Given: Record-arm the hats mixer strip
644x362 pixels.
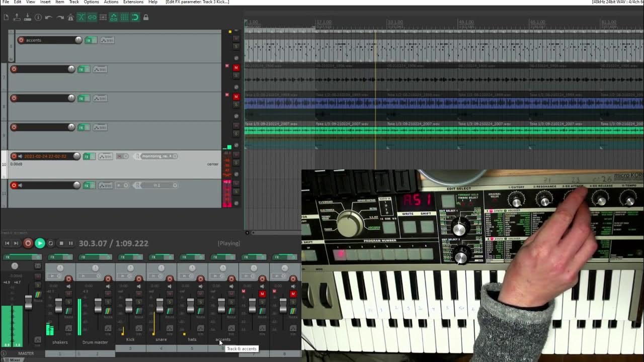Looking at the screenshot, I should point(201,279).
